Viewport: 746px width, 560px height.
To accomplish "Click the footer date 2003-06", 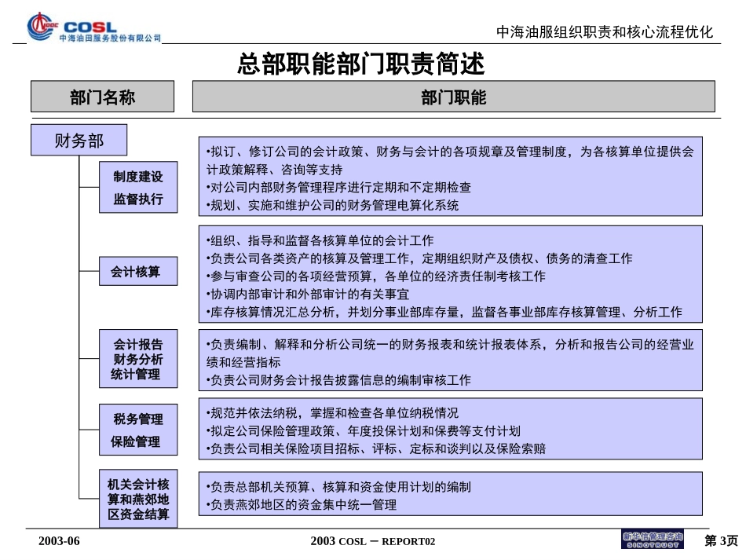I will click(59, 541).
